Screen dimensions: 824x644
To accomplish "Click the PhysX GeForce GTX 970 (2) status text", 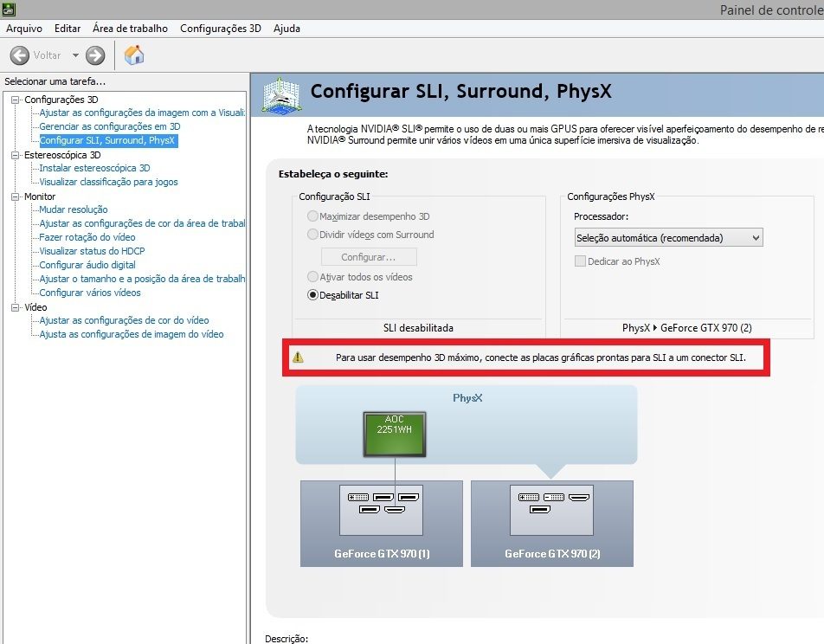I will point(687,328).
